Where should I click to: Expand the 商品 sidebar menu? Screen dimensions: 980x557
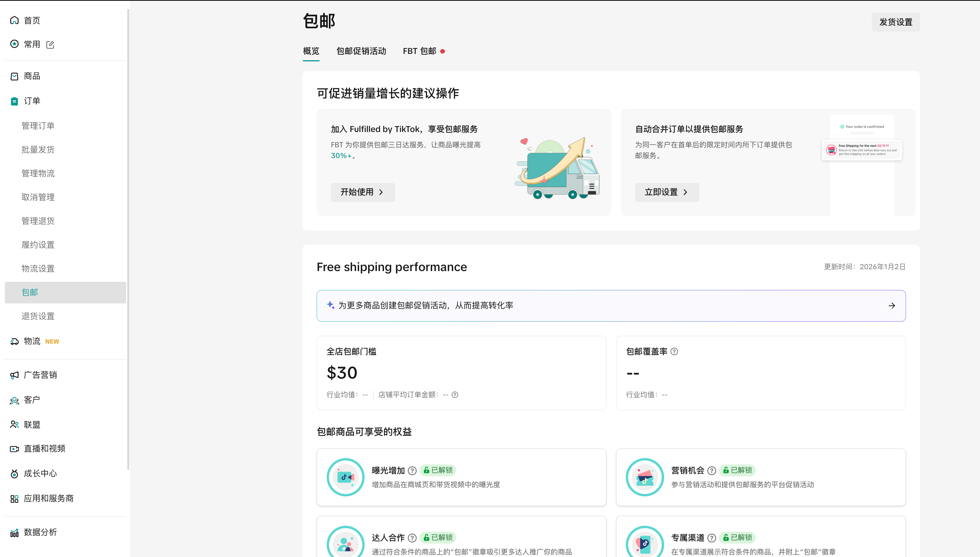pos(32,76)
